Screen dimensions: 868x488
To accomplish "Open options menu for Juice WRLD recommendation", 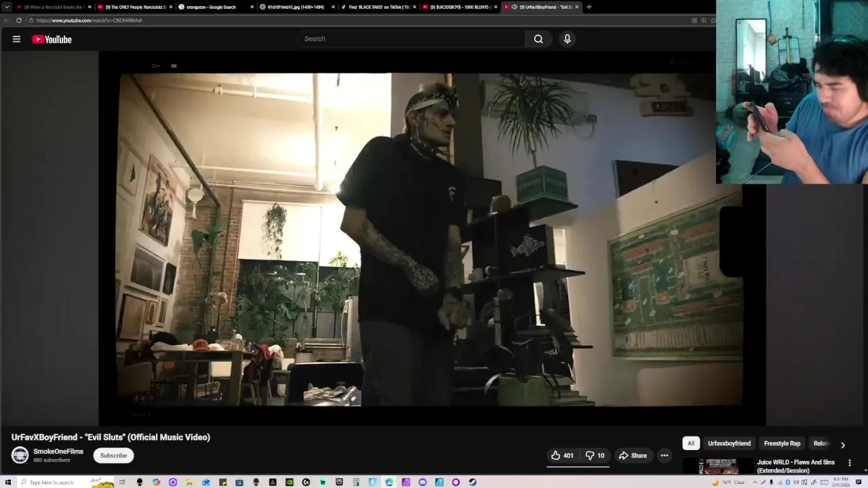I will click(x=850, y=463).
